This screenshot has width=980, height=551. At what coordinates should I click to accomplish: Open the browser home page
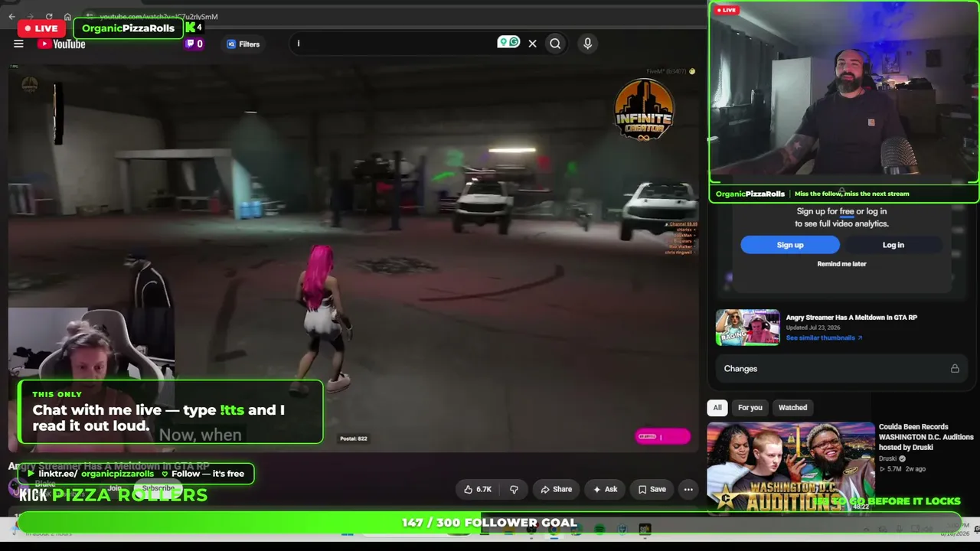67,16
